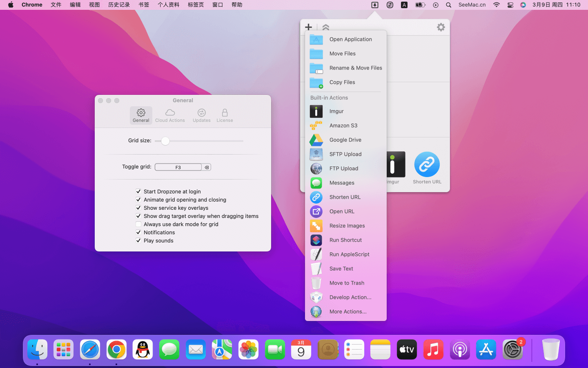Enable Always use dark mode for grid
The image size is (588, 368).
click(138, 224)
